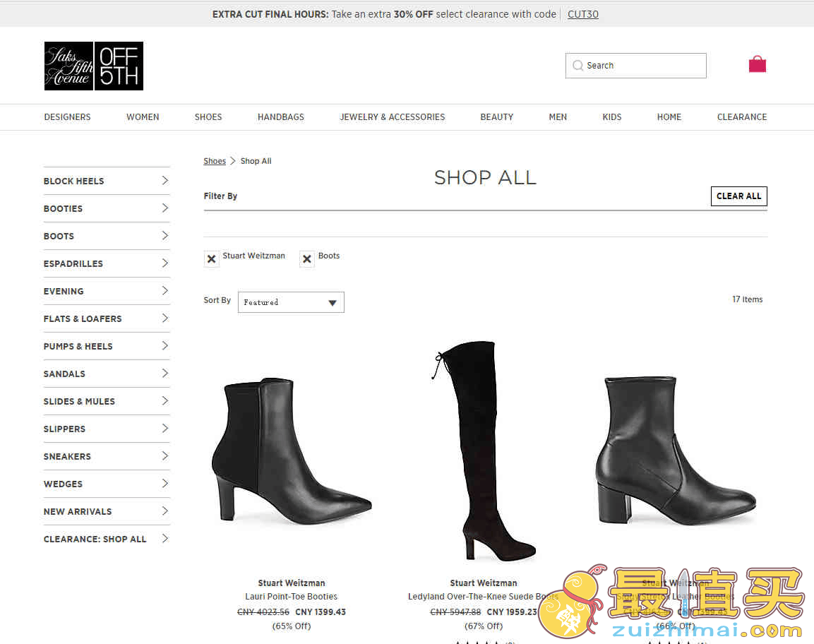Open the Ledyland Over-The-Knee boot image
The image size is (814, 644).
[484, 451]
